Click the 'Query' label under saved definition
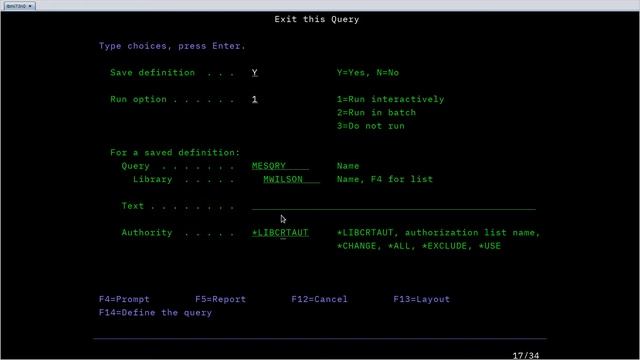Screen dimensions: 640x360 click(x=135, y=166)
